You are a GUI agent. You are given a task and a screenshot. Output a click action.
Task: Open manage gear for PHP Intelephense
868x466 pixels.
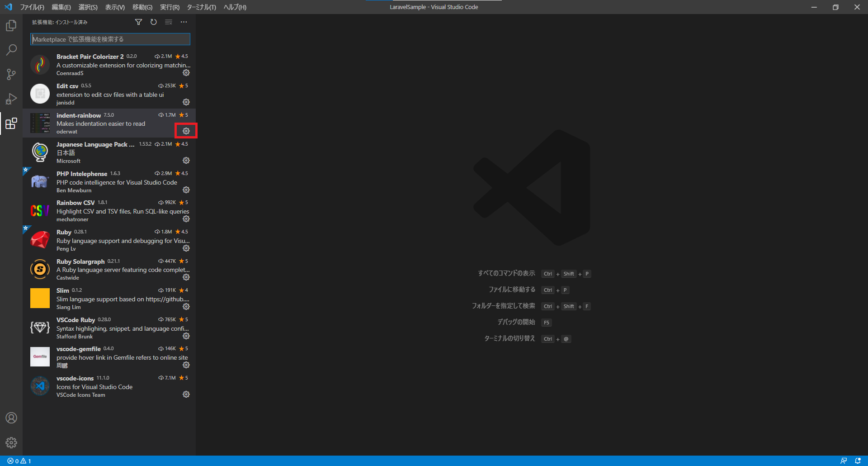186,190
